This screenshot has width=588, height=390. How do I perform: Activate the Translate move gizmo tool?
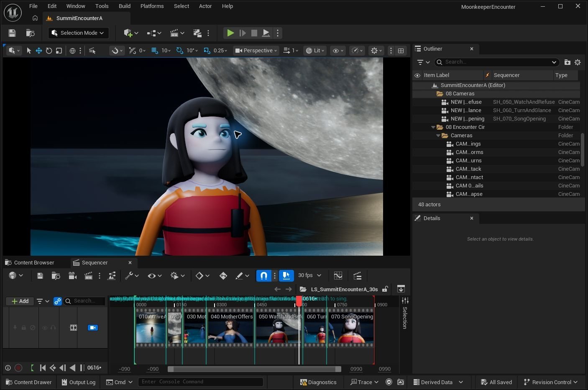click(x=38, y=51)
